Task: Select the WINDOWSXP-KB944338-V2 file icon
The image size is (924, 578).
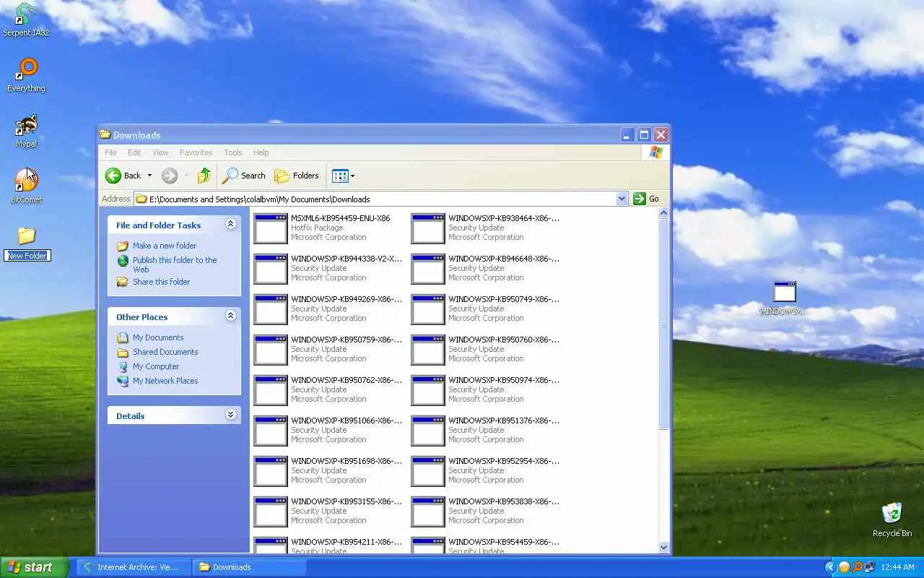Action: (x=271, y=269)
